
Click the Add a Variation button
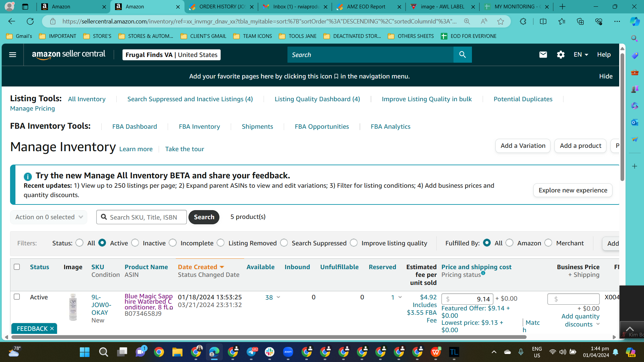click(x=523, y=146)
